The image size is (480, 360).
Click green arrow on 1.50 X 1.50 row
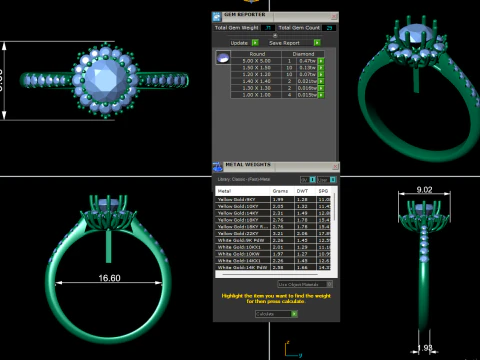[x=321, y=68]
